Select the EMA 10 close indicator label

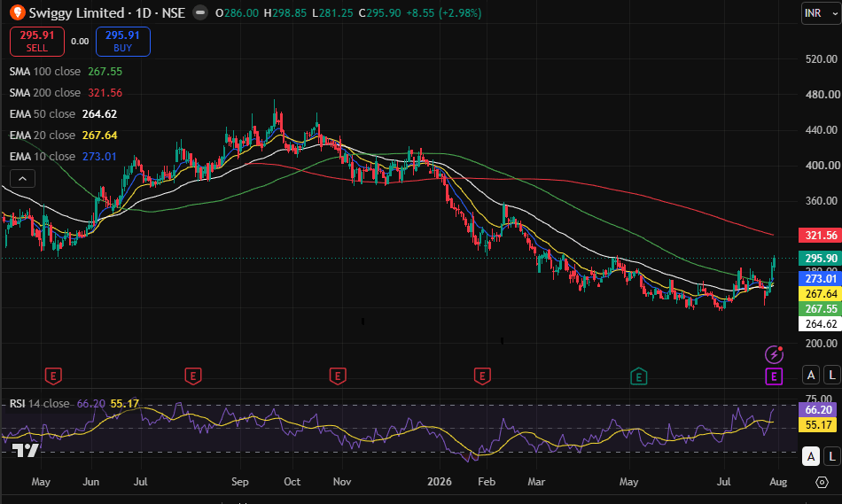[43, 156]
